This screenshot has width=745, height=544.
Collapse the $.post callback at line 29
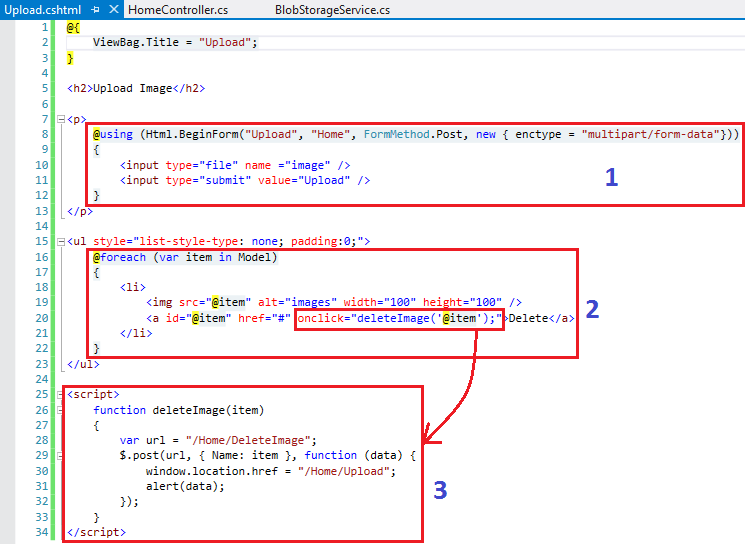[60, 456]
